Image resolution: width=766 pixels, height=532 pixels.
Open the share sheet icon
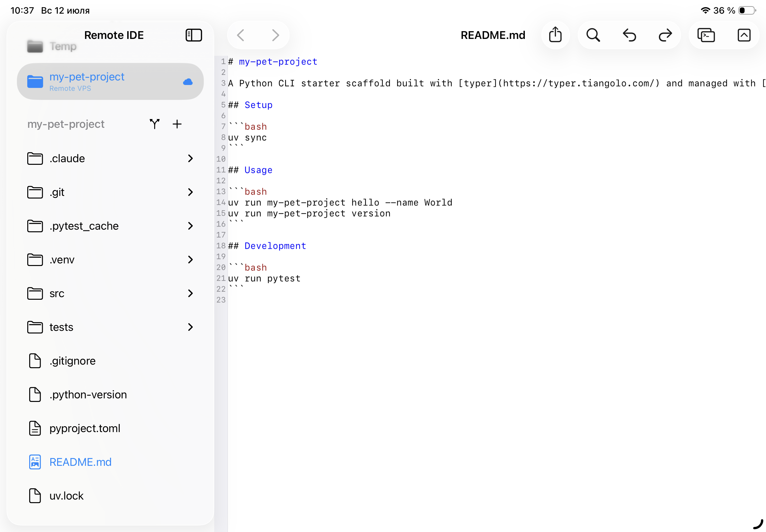(555, 35)
